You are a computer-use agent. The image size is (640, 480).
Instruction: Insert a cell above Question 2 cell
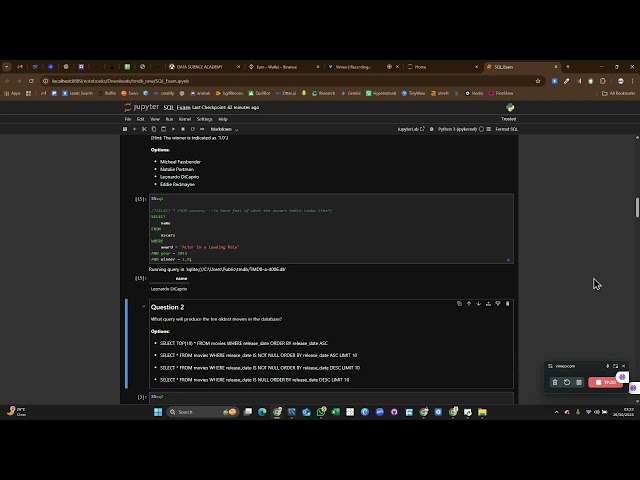(x=488, y=304)
